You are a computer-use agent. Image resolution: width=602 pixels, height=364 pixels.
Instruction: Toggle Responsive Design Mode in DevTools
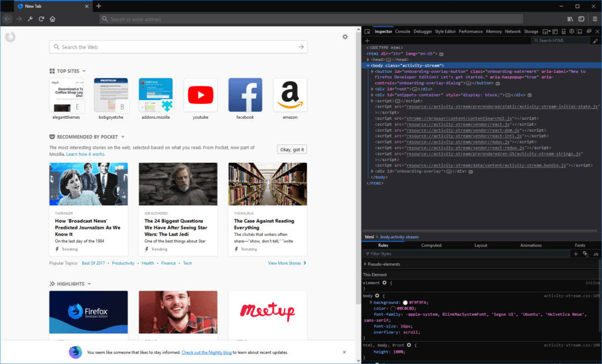coord(563,31)
